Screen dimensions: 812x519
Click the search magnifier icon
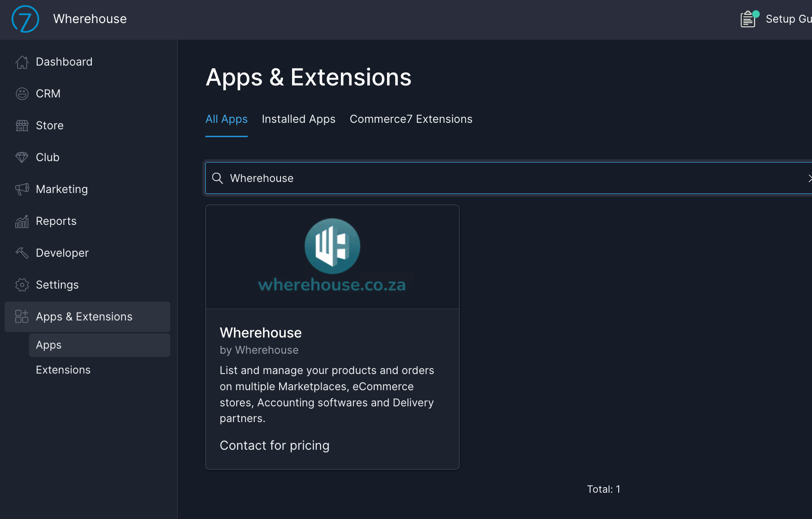pos(217,178)
